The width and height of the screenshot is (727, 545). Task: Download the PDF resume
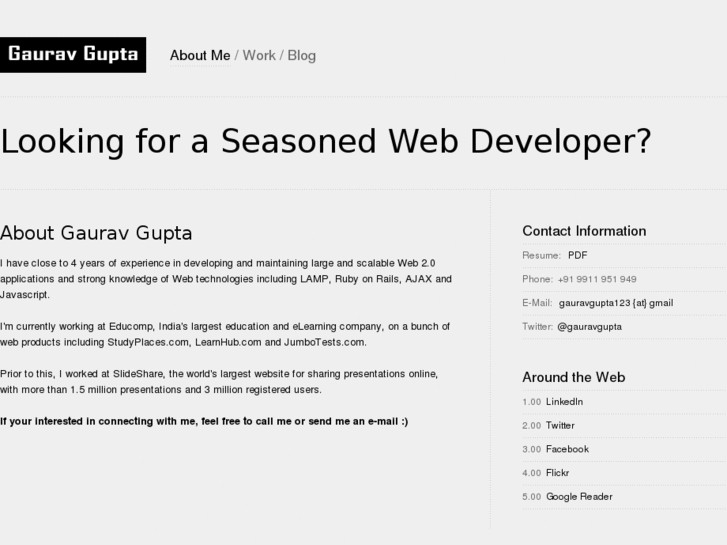click(578, 255)
